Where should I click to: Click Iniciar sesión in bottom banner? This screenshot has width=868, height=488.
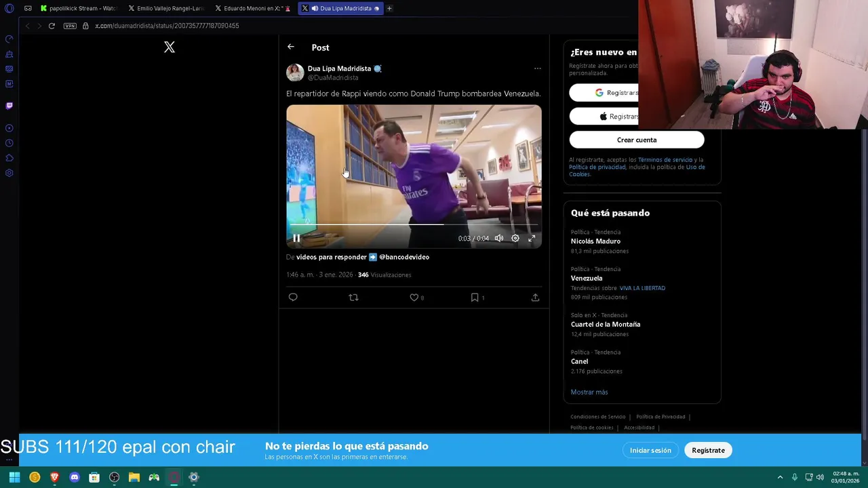tap(650, 450)
